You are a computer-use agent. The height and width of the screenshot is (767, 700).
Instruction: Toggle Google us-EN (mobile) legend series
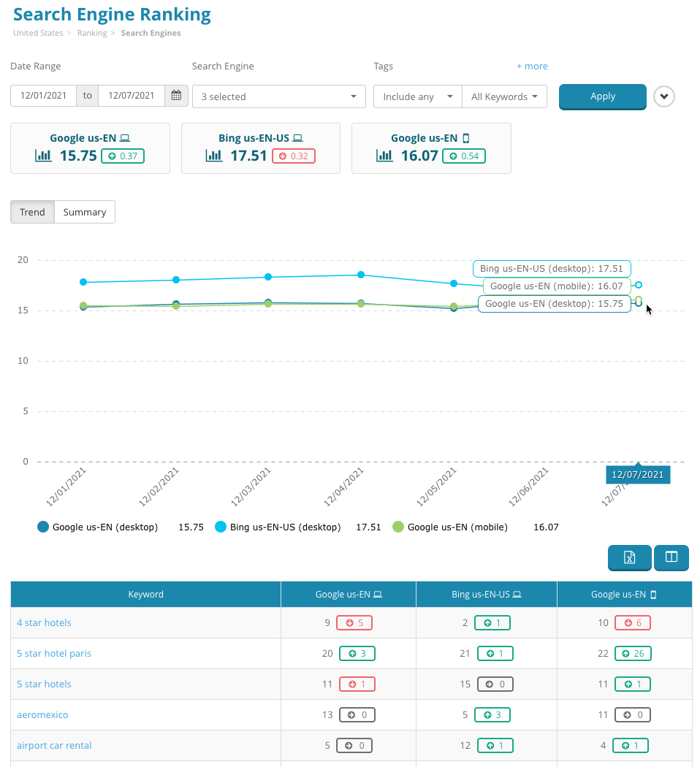[449, 527]
